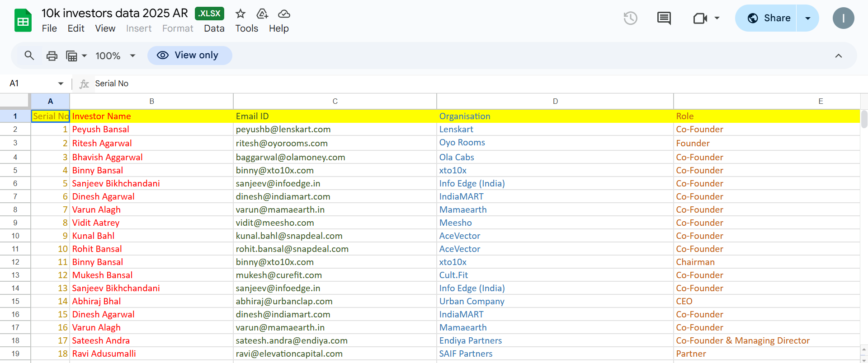
Task: Expand the video call options arrow
Action: coord(717,18)
